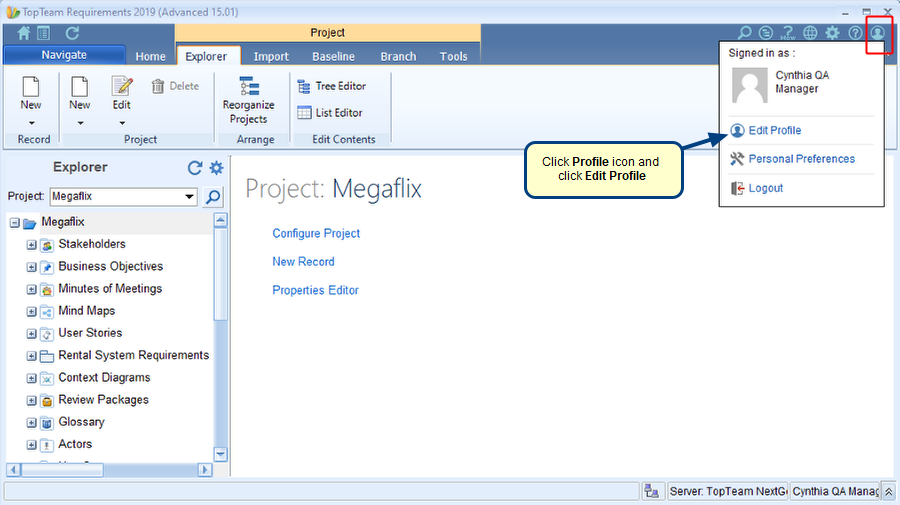900x505 pixels.
Task: Switch to the Home tab
Action: tap(150, 56)
